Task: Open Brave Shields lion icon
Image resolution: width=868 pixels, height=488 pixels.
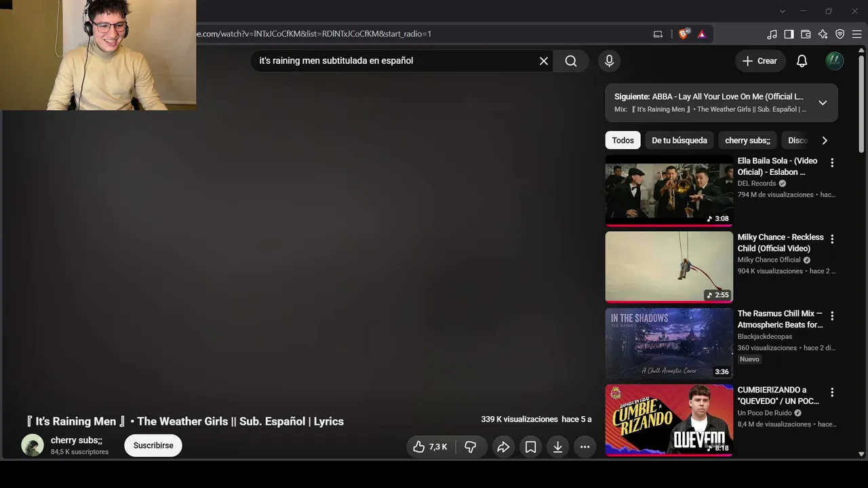Action: point(684,34)
